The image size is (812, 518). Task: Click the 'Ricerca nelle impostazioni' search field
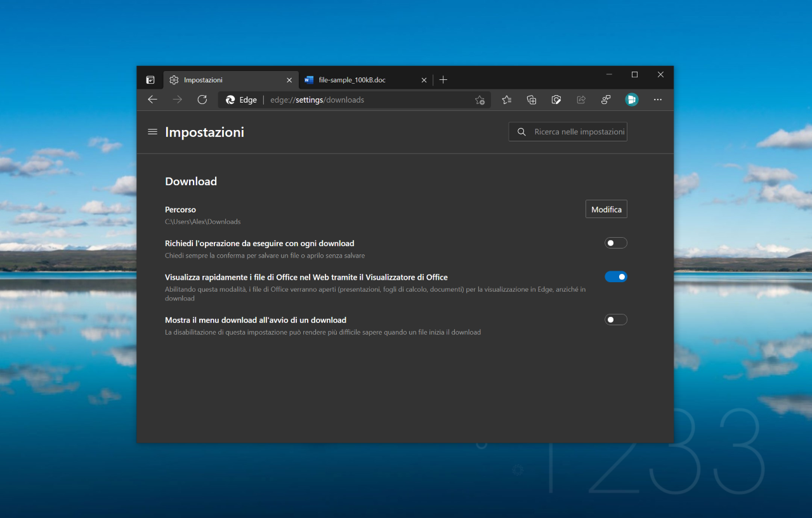click(x=568, y=132)
